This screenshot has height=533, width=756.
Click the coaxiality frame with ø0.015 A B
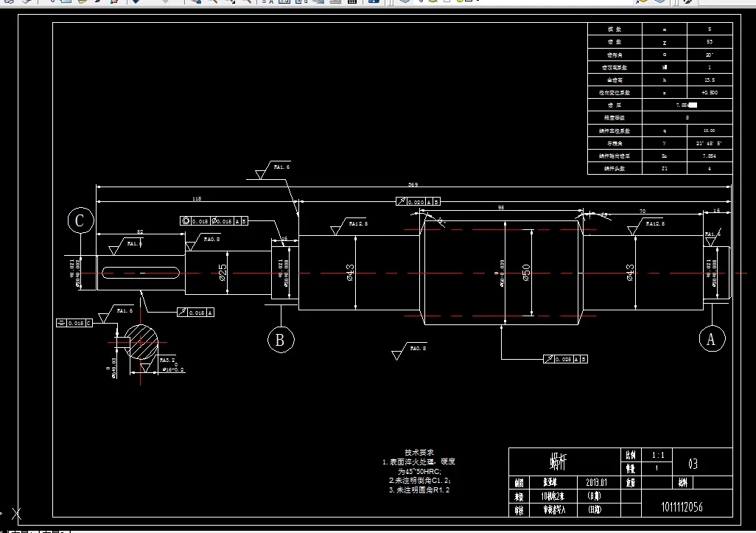[x=214, y=221]
